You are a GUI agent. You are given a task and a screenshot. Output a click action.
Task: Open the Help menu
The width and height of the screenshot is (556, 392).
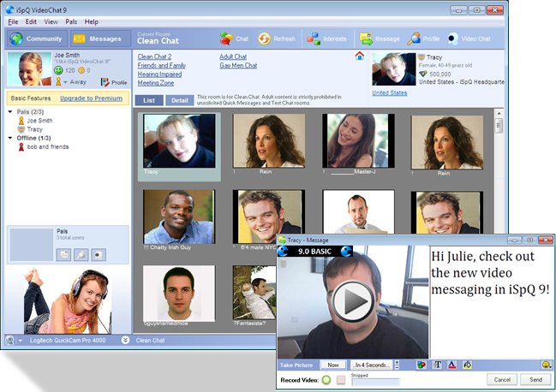point(92,22)
